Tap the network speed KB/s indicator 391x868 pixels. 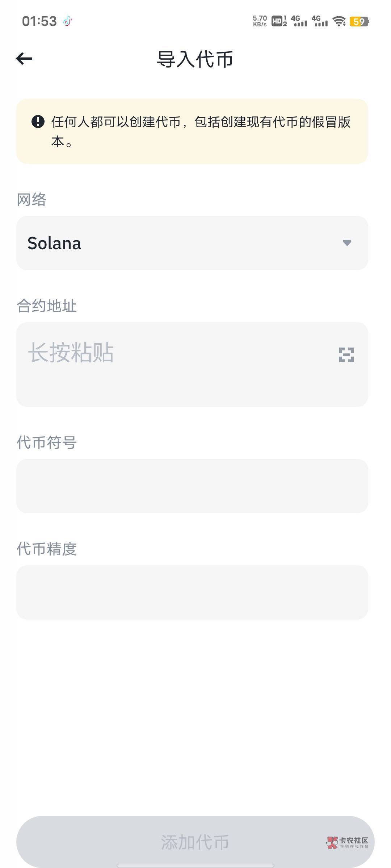pyautogui.click(x=260, y=21)
